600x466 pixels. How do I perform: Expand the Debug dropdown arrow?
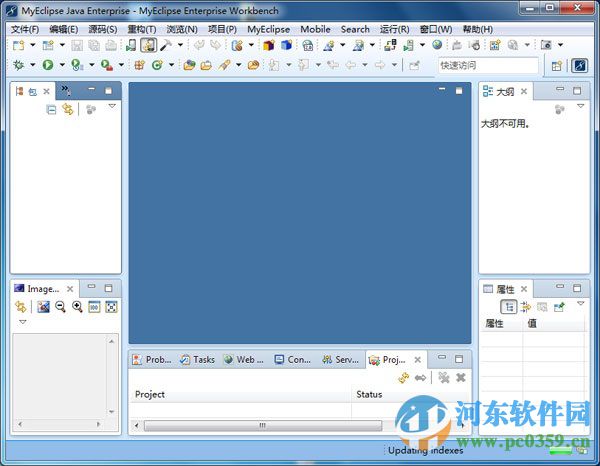33,65
